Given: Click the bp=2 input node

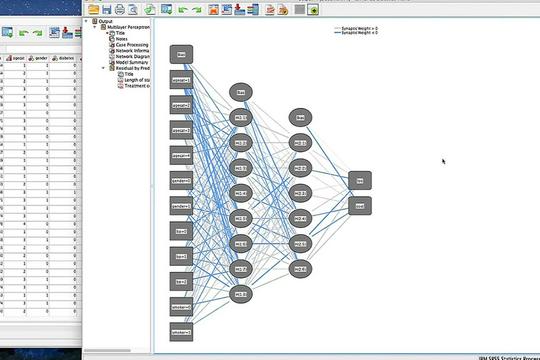Looking at the screenshot, I should click(x=181, y=282).
